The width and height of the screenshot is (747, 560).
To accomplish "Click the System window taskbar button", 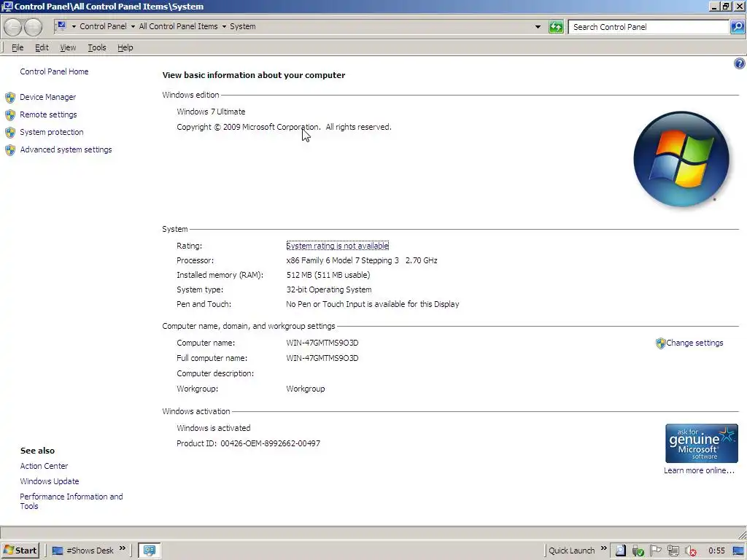I will [150, 551].
